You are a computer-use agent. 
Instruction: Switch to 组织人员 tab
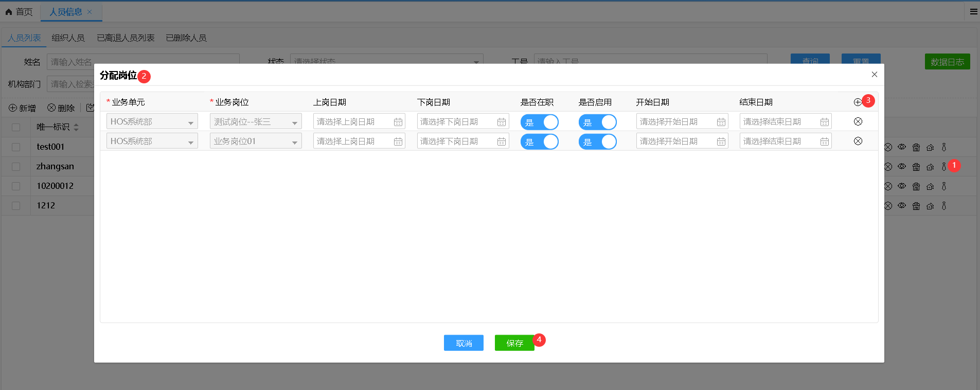click(68, 38)
